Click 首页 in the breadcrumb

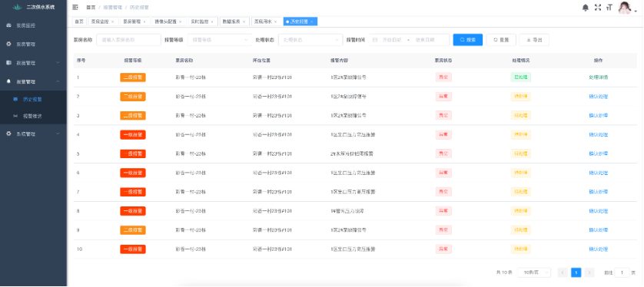pos(91,8)
